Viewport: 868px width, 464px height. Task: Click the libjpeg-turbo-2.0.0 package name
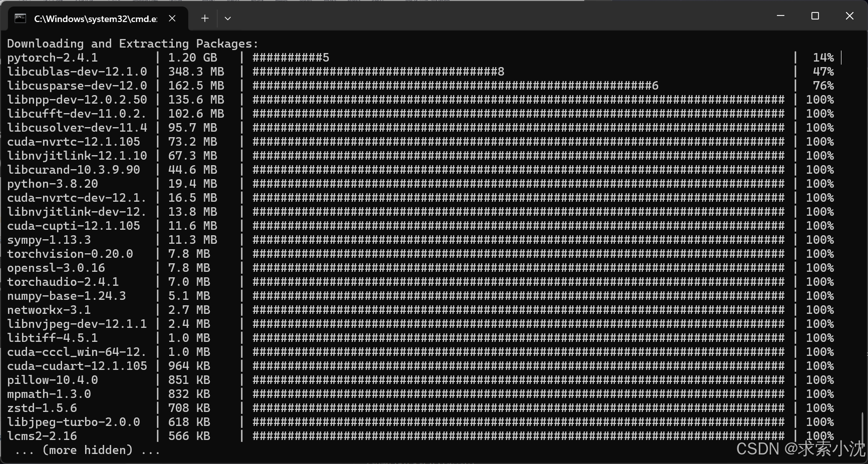(x=74, y=422)
